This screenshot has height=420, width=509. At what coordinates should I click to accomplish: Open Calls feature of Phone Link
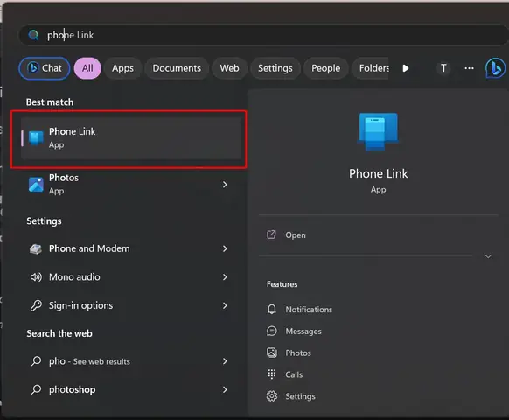tap(294, 374)
